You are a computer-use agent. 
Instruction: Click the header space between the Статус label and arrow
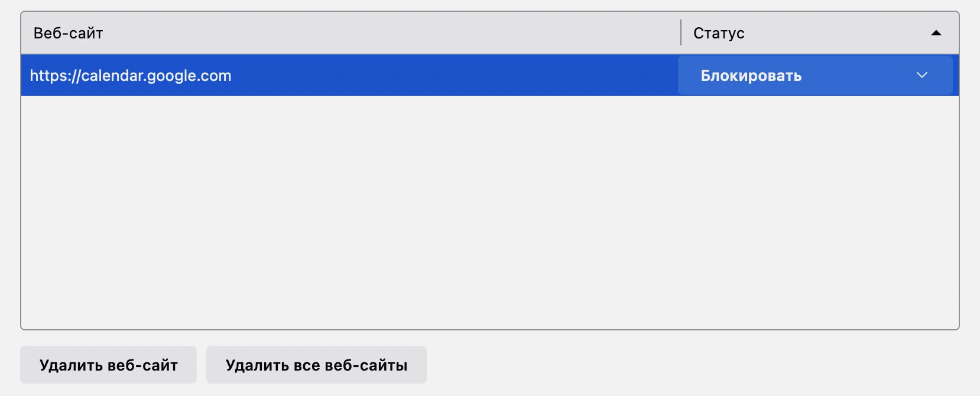[837, 33]
